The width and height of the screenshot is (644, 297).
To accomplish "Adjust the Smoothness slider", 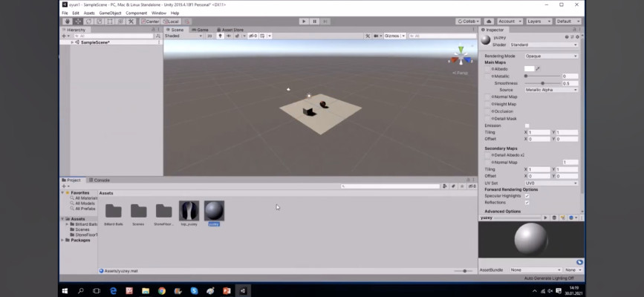I will point(542,83).
